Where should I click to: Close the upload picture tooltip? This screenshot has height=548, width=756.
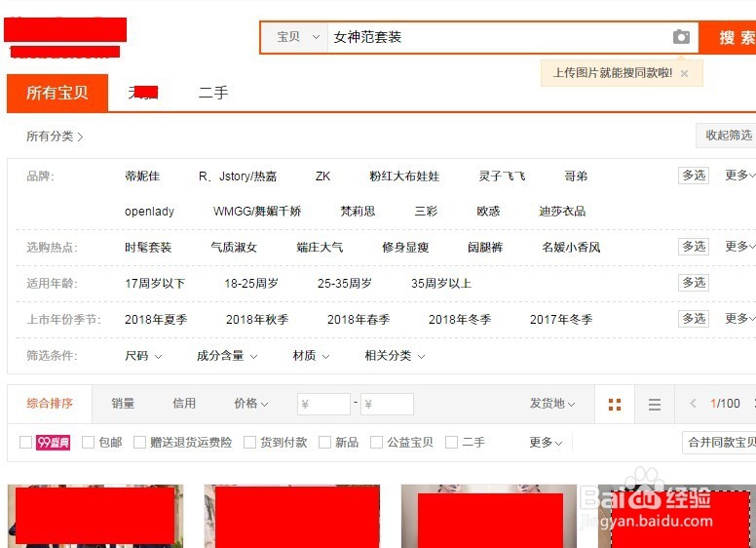coord(684,73)
